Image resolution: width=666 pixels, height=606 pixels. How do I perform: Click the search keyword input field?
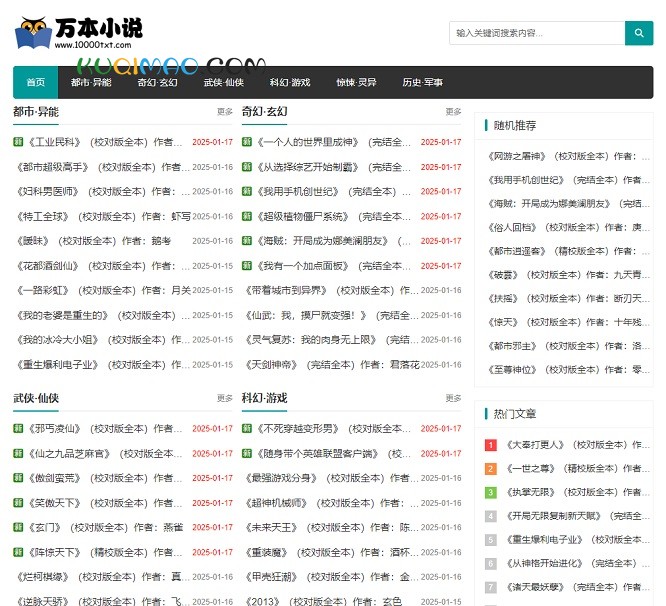coord(537,33)
